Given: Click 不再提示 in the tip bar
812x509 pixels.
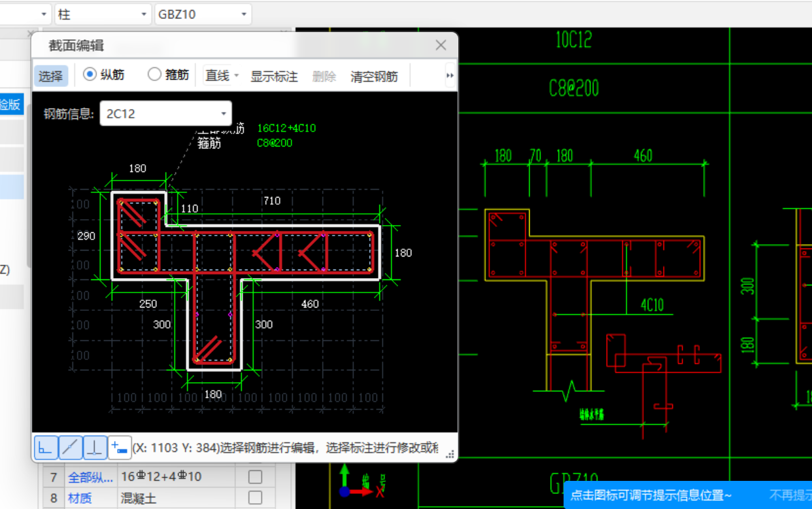Looking at the screenshot, I should coord(790,495).
